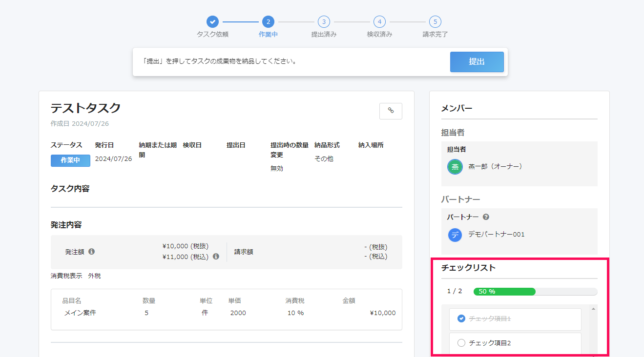This screenshot has width=644, height=357.
Task: Click the 作成日 2024/07/26 text
Action: (80, 124)
